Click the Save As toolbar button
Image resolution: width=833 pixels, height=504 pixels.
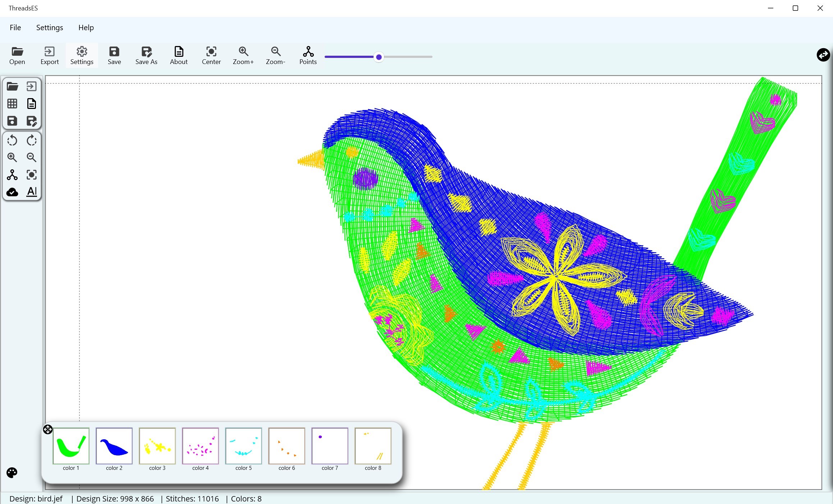point(146,56)
